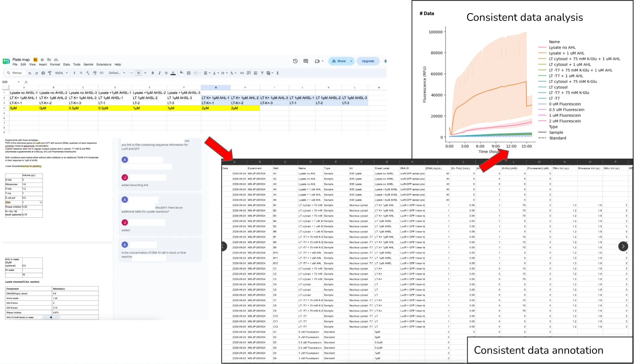The image size is (634, 364).
Task: Open the text color picker
Action: click(173, 73)
